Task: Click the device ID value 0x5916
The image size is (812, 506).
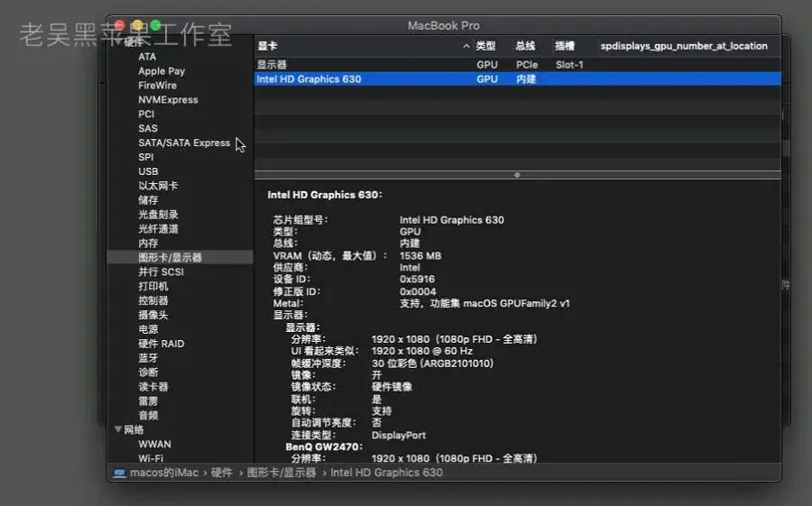Action: [417, 279]
